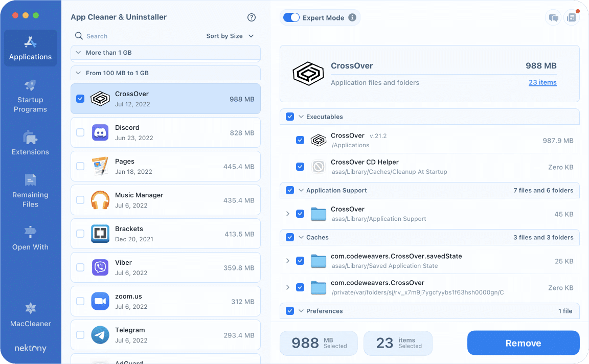589x364 pixels.
Task: Uncheck the CrossOver app in the list
Action: pos(80,99)
